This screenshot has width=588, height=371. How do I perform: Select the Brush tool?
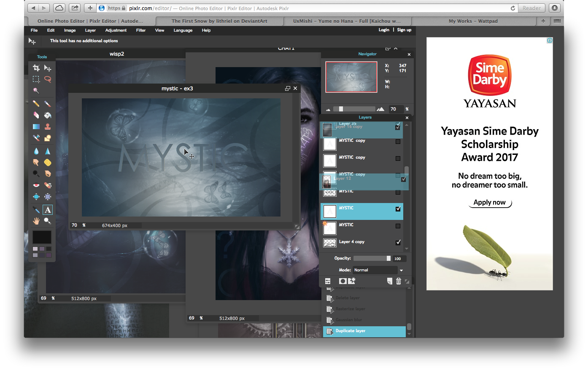(x=48, y=104)
